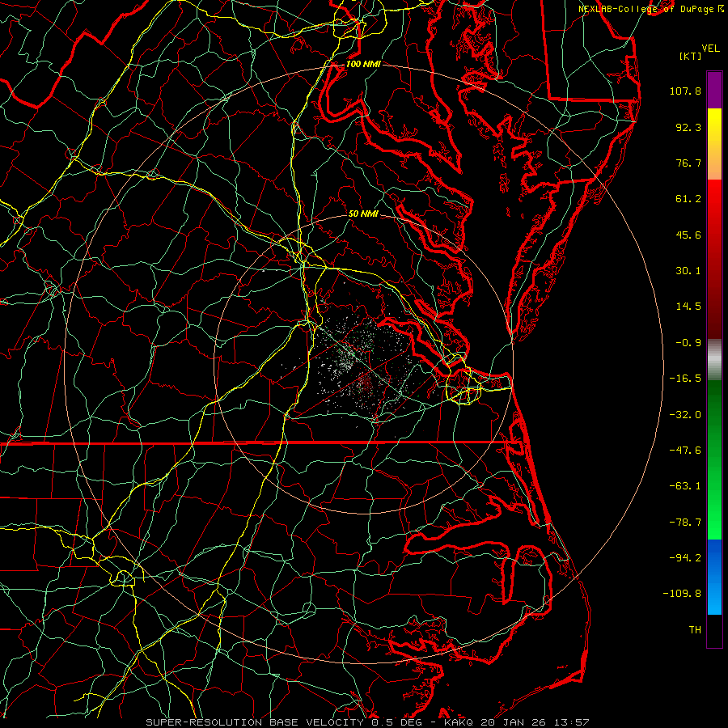This screenshot has width=728, height=728.
Task: Click the VEL legend title
Action: click(711, 49)
